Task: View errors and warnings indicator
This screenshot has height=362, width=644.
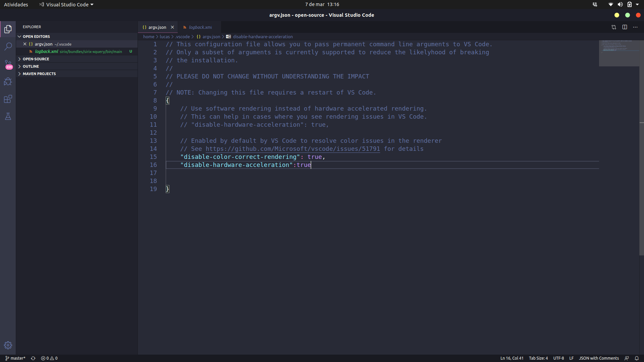Action: coord(49,358)
